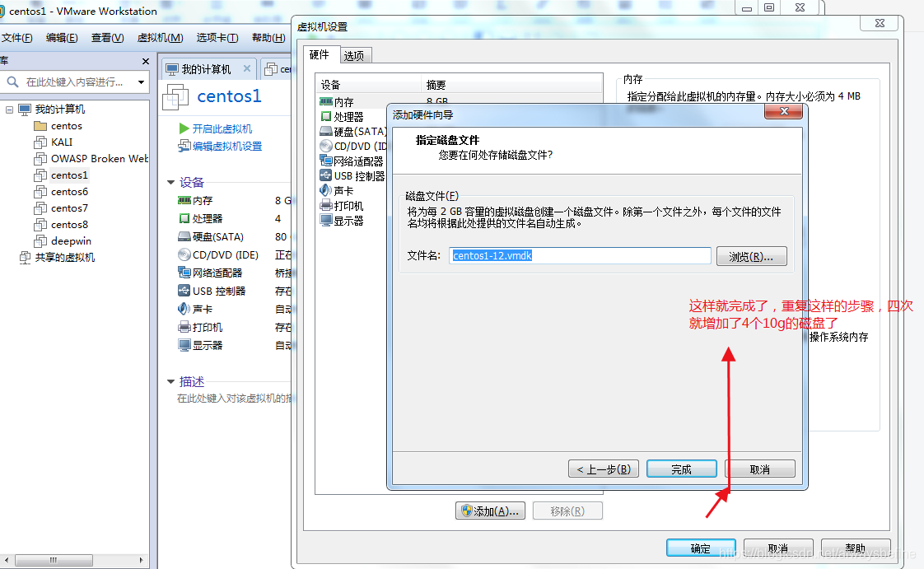Screen dimensions: 924x569
Task: Click 添加(A)... button in settings dialog
Action: click(490, 511)
